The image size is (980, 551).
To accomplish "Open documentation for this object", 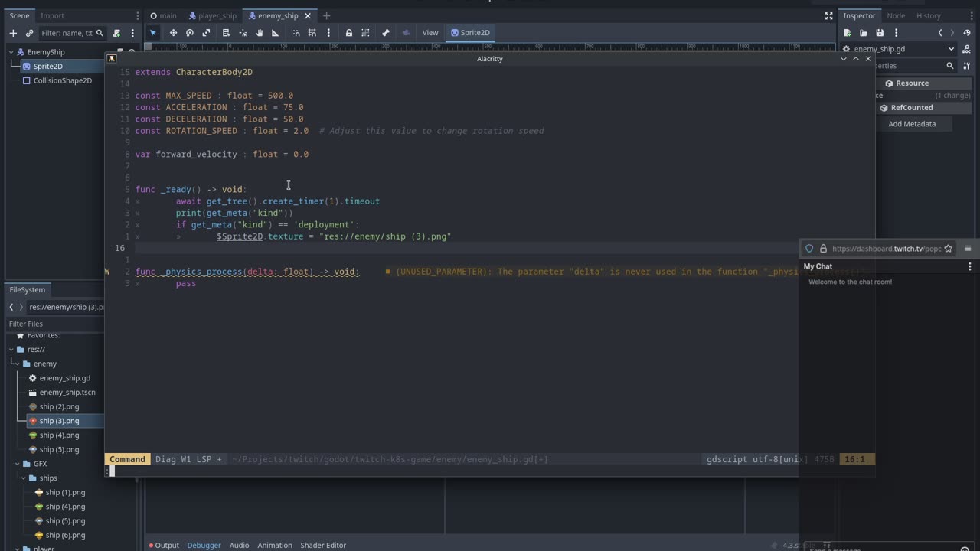I will coord(966,49).
